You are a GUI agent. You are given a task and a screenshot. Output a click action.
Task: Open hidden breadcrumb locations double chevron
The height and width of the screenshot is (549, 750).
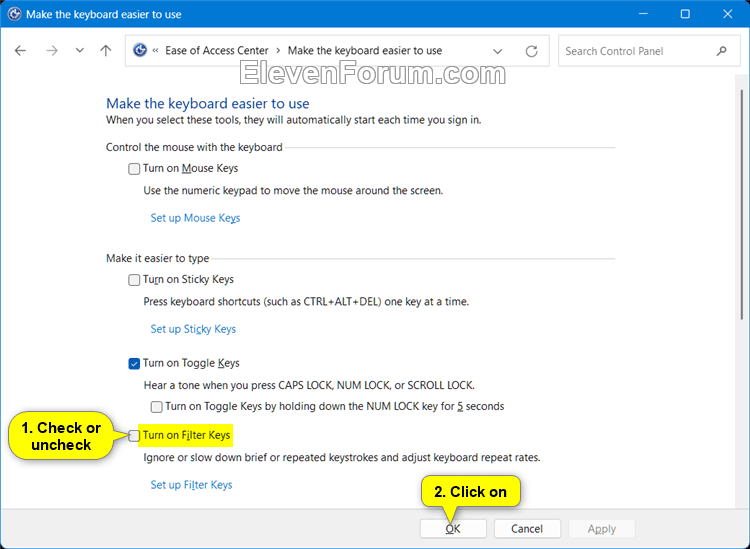pyautogui.click(x=155, y=51)
